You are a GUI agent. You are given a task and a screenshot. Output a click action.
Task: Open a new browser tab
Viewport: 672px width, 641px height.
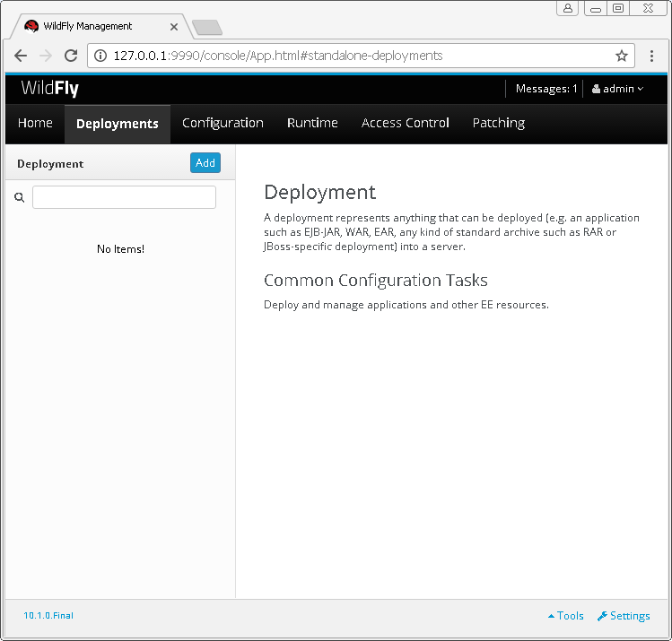pos(207,28)
